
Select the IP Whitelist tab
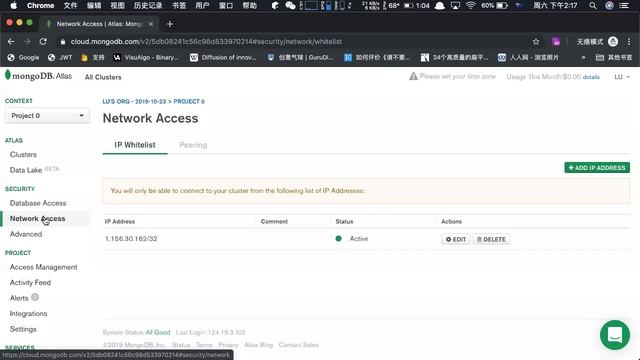point(135,145)
